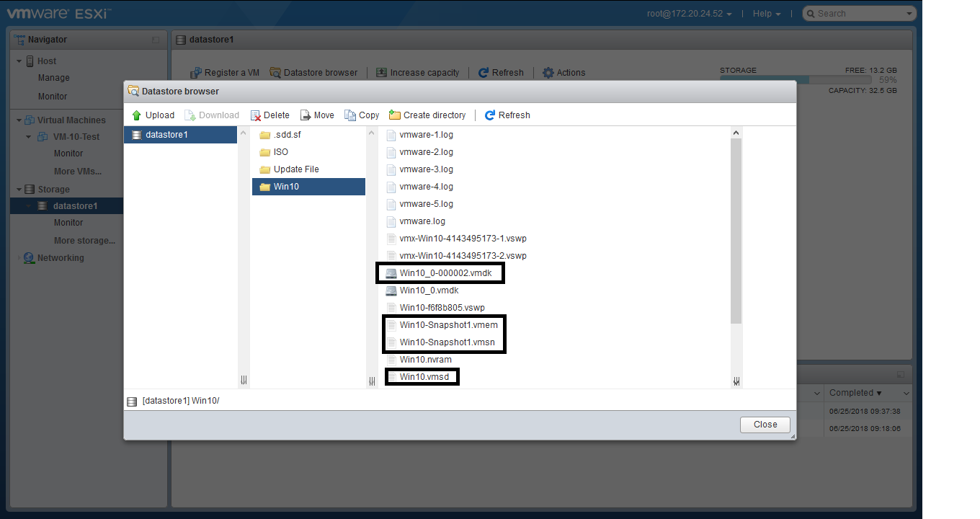The height and width of the screenshot is (519, 980).
Task: Select the Win10.vmsd file
Action: (x=424, y=377)
